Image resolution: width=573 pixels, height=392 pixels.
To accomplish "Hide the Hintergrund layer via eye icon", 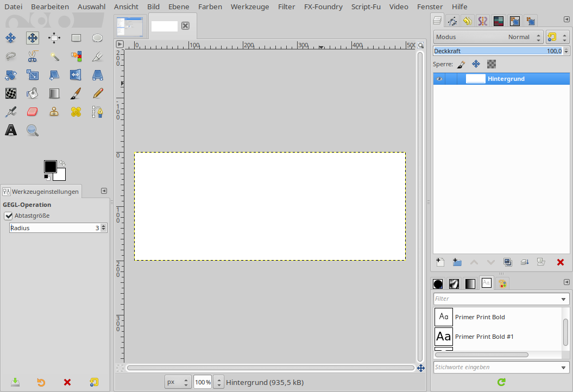I will click(x=439, y=79).
